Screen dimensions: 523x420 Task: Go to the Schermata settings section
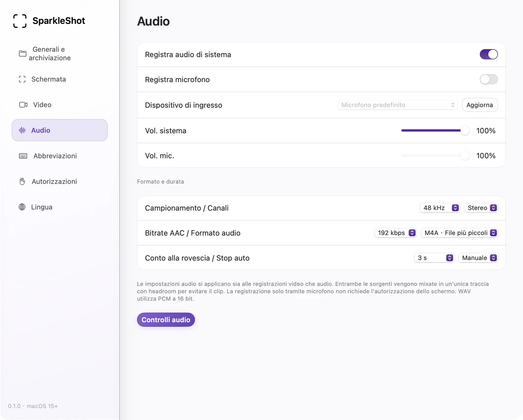pos(59,79)
